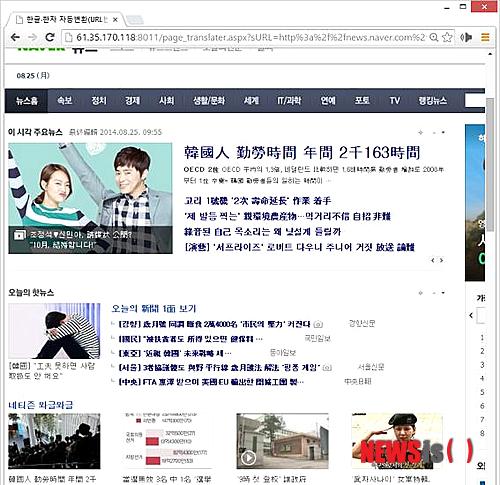
Task: Minimize the browser window
Action: (x=447, y=7)
